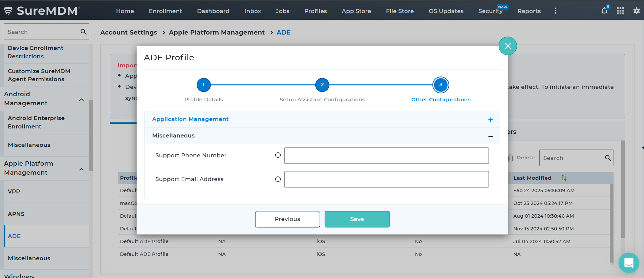The image size is (644, 278).
Task: Open the App Store menu item
Action: [x=356, y=11]
